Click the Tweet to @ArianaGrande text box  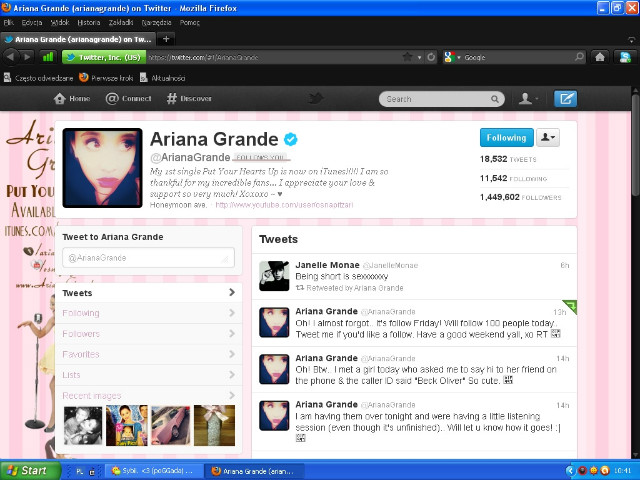click(149, 258)
